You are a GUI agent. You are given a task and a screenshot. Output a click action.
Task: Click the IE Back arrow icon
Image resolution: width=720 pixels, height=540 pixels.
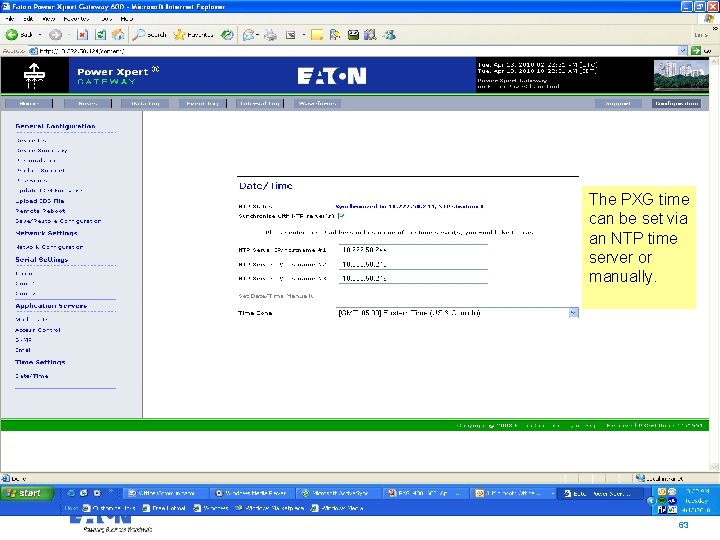(12, 34)
